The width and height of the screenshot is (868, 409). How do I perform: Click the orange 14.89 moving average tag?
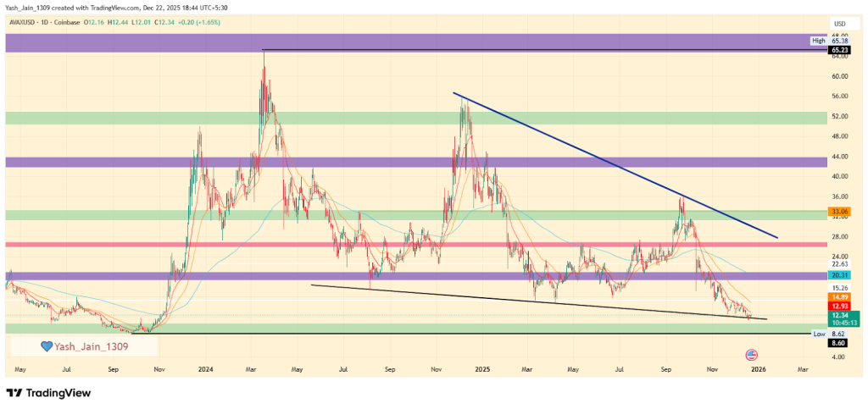(x=838, y=296)
